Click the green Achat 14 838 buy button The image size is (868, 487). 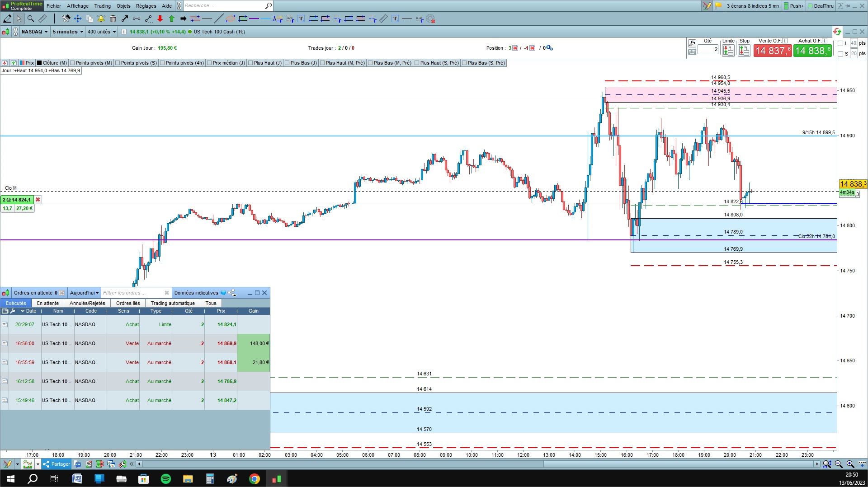pos(812,51)
